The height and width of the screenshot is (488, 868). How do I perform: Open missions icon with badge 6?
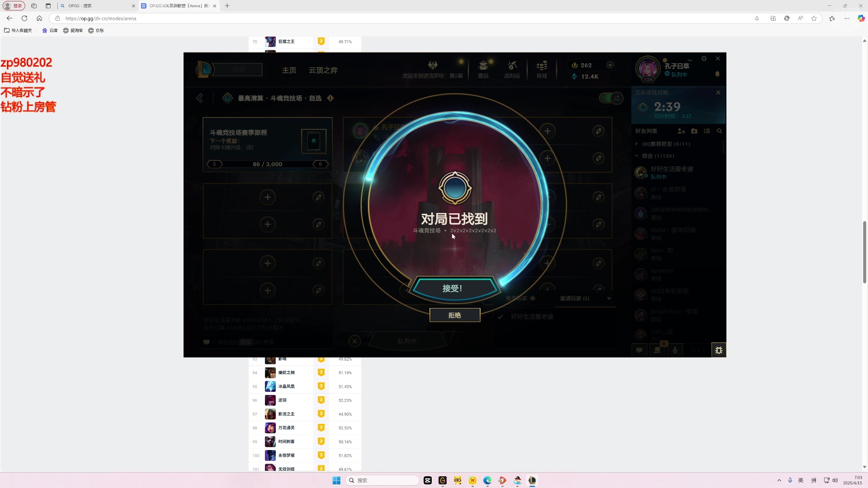tap(657, 350)
